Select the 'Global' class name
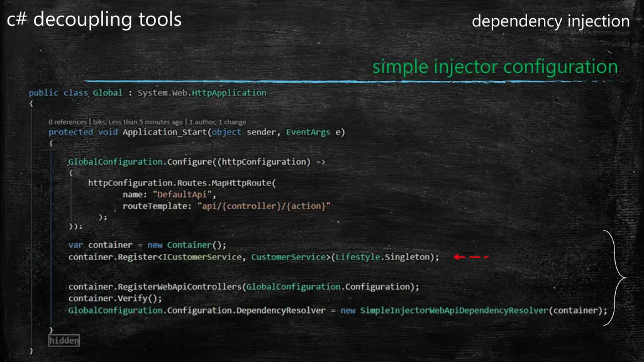 [108, 93]
